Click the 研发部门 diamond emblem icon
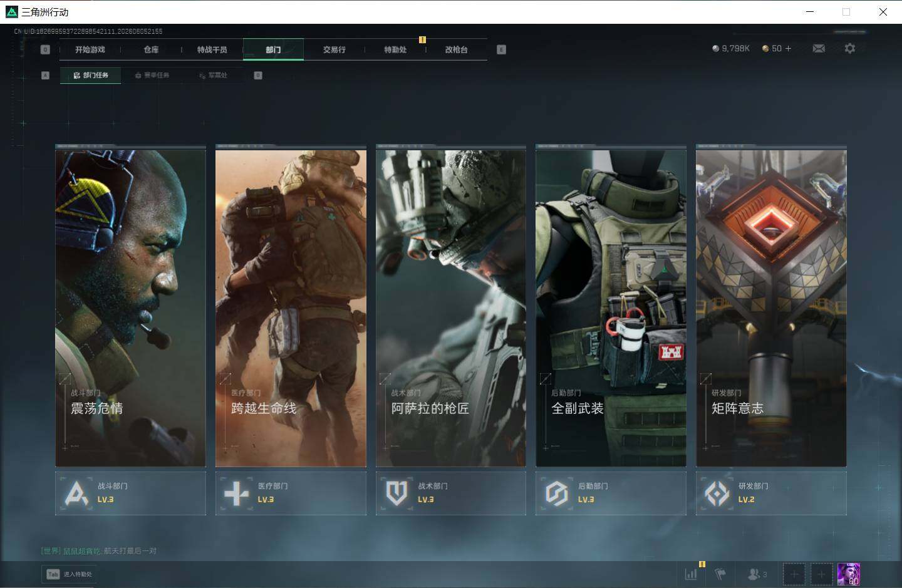This screenshot has width=902, height=588. click(x=717, y=493)
